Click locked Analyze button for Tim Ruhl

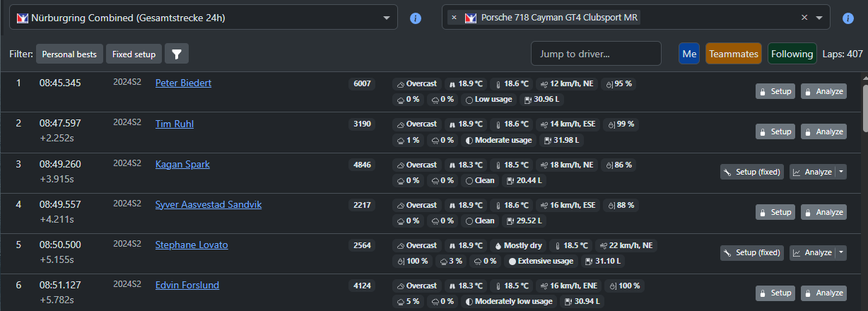tap(823, 131)
